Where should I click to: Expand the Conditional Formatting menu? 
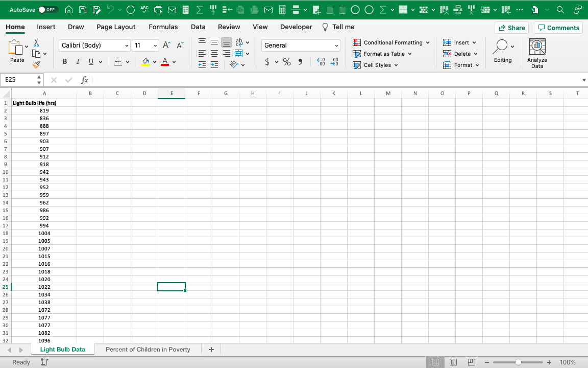428,42
